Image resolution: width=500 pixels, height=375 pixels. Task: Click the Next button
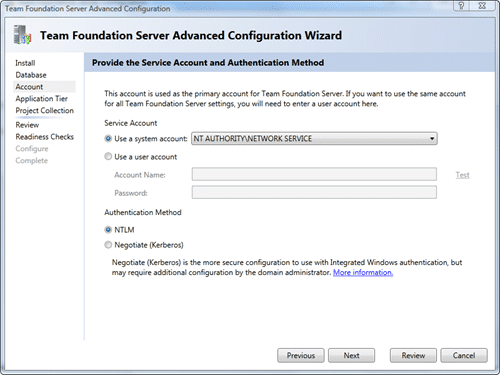(x=351, y=356)
